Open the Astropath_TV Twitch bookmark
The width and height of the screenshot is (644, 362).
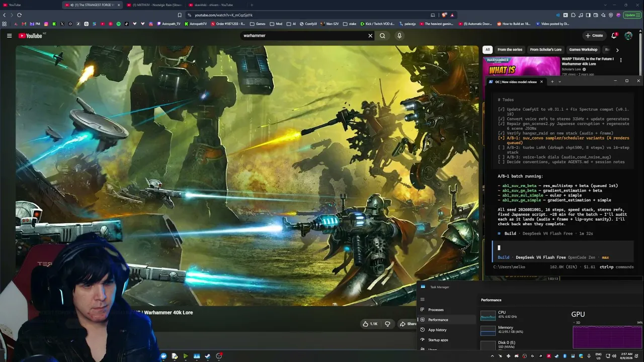[169, 24]
